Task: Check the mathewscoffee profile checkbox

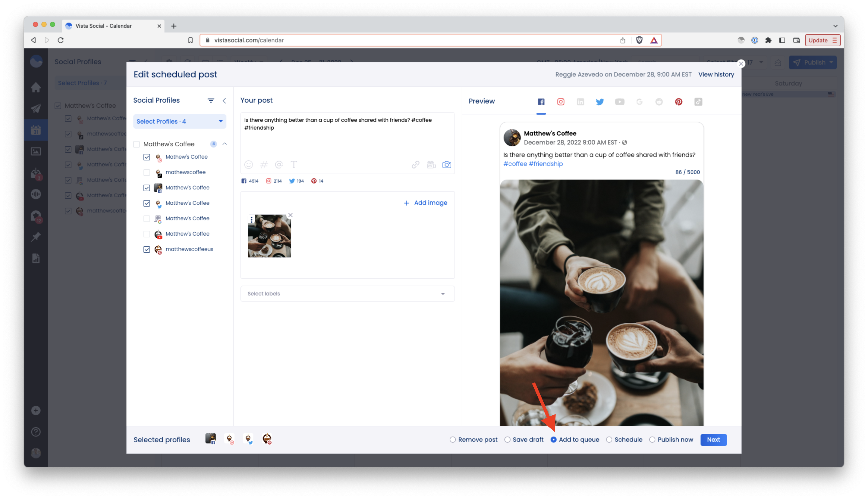Action: (147, 172)
